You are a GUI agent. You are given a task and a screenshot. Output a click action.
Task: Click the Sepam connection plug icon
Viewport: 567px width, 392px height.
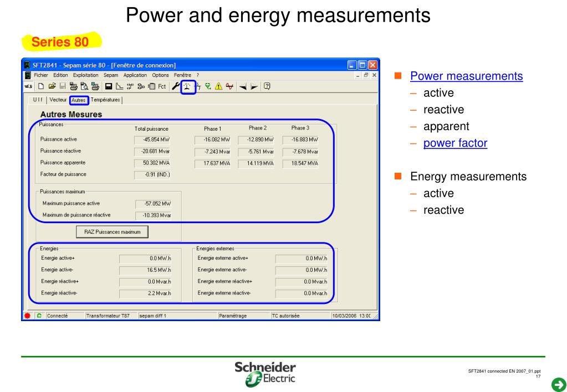[28, 86]
